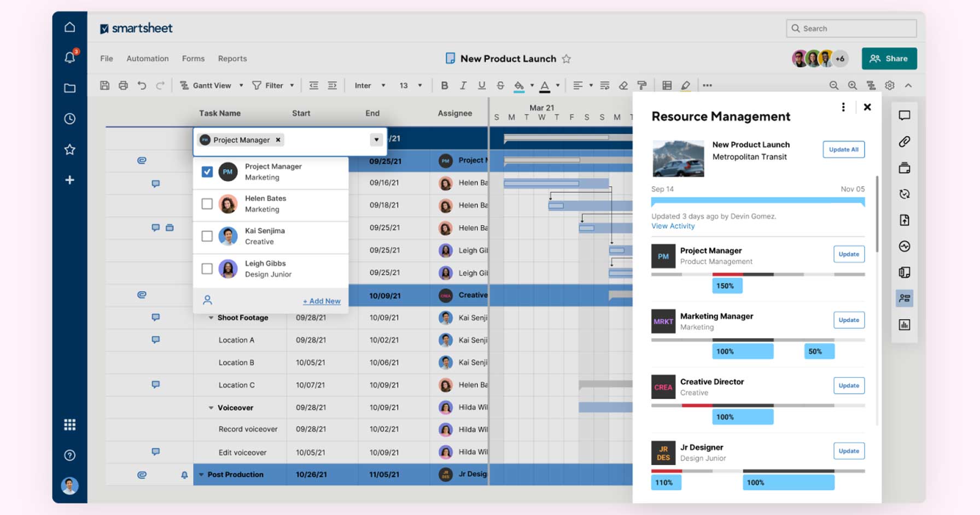Open the Automation menu

point(148,59)
